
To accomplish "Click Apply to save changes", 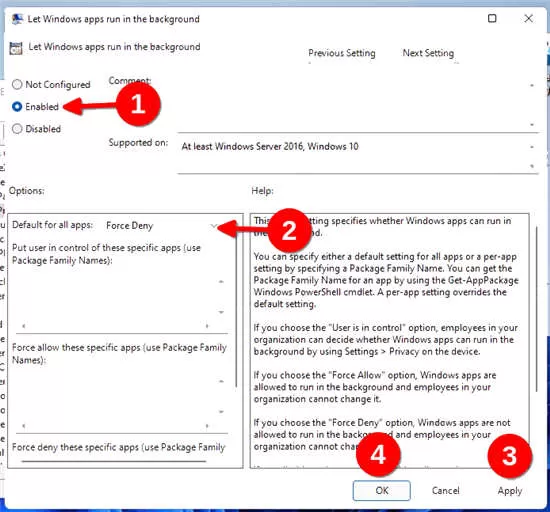I will tap(510, 491).
